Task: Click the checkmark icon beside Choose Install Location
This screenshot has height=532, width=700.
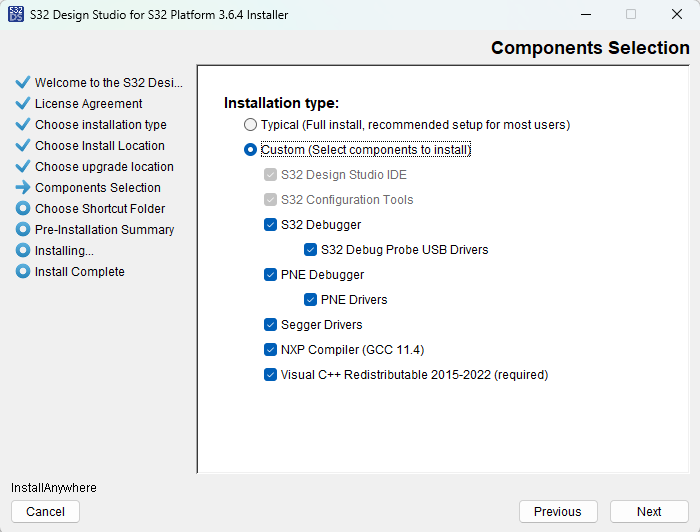Action: (x=23, y=145)
